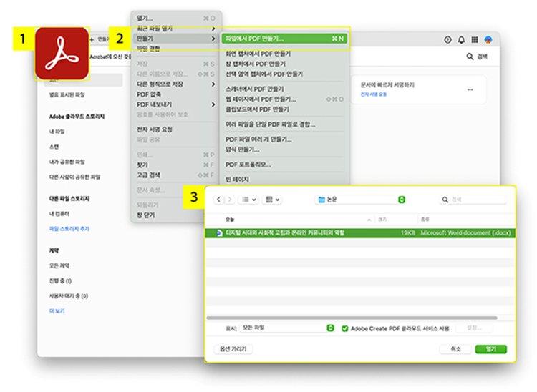Image resolution: width=537 pixels, height=392 pixels.
Task: Open 내가 공유한 파일 in sidebar
Action: point(67,162)
